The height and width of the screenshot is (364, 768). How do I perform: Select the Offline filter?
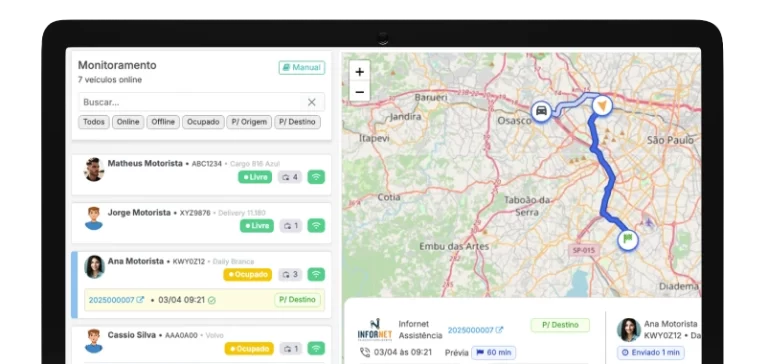click(x=163, y=122)
